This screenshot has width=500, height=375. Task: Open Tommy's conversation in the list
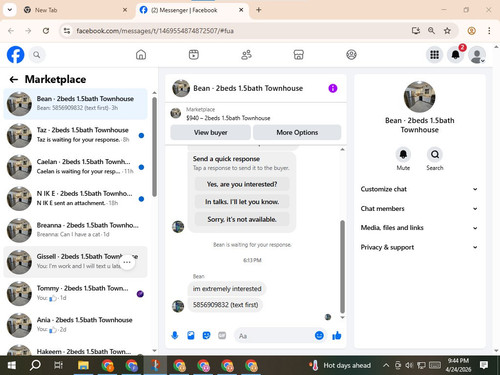coord(75,293)
